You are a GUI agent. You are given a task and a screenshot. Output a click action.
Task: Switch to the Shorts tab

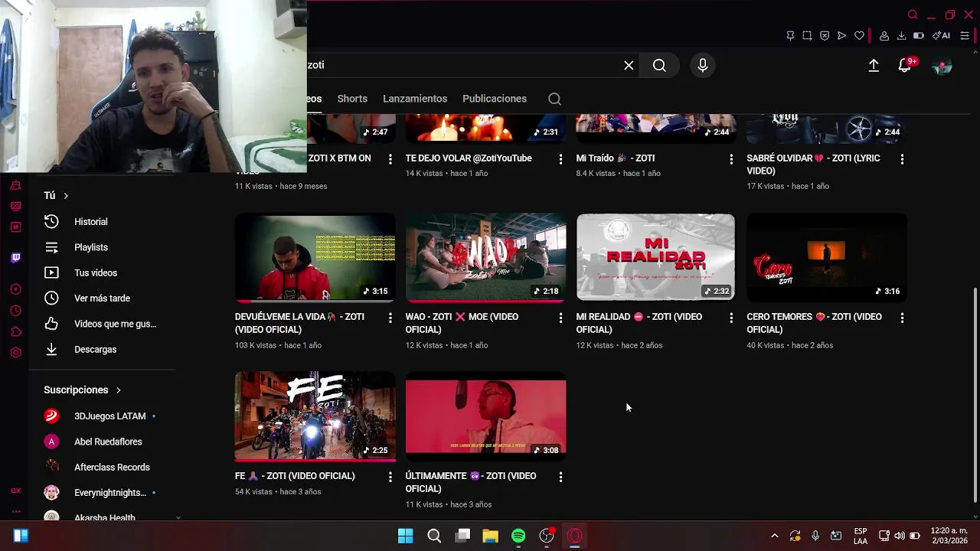[x=352, y=99]
